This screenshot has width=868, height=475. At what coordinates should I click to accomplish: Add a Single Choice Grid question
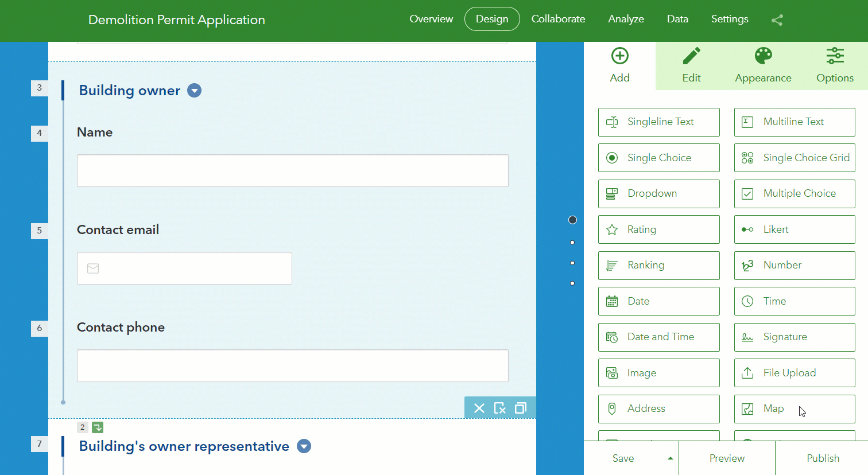pyautogui.click(x=795, y=158)
